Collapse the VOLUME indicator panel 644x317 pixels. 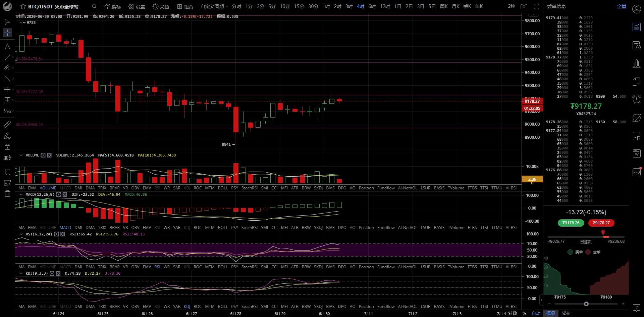tap(21, 155)
